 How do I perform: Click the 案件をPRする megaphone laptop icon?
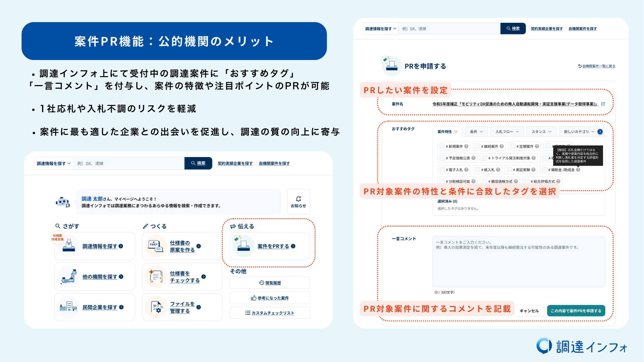(243, 246)
